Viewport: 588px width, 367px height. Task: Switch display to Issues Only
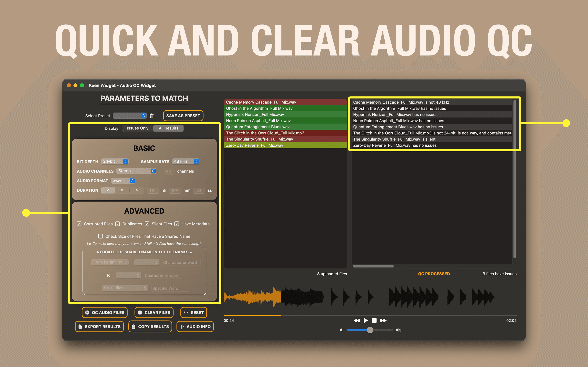click(x=138, y=128)
